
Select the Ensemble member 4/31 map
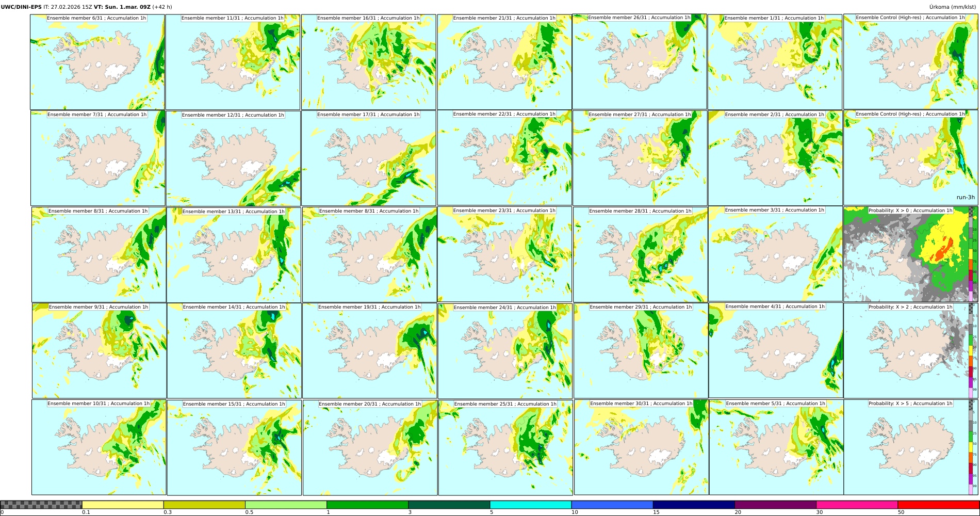[x=776, y=350]
